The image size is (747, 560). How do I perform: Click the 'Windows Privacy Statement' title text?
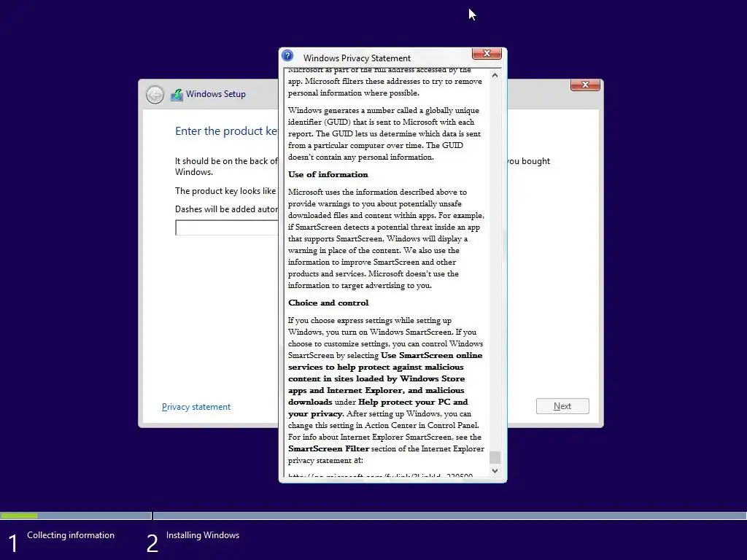pyautogui.click(x=357, y=58)
